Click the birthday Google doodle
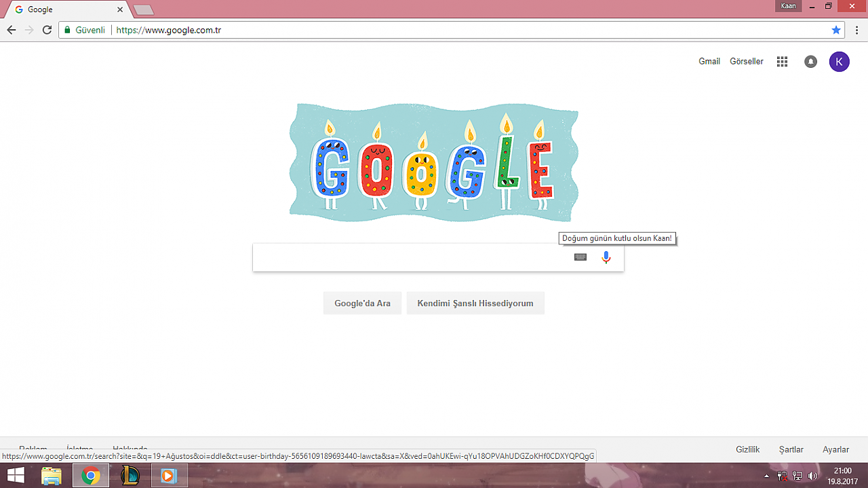868x488 pixels. [433, 162]
